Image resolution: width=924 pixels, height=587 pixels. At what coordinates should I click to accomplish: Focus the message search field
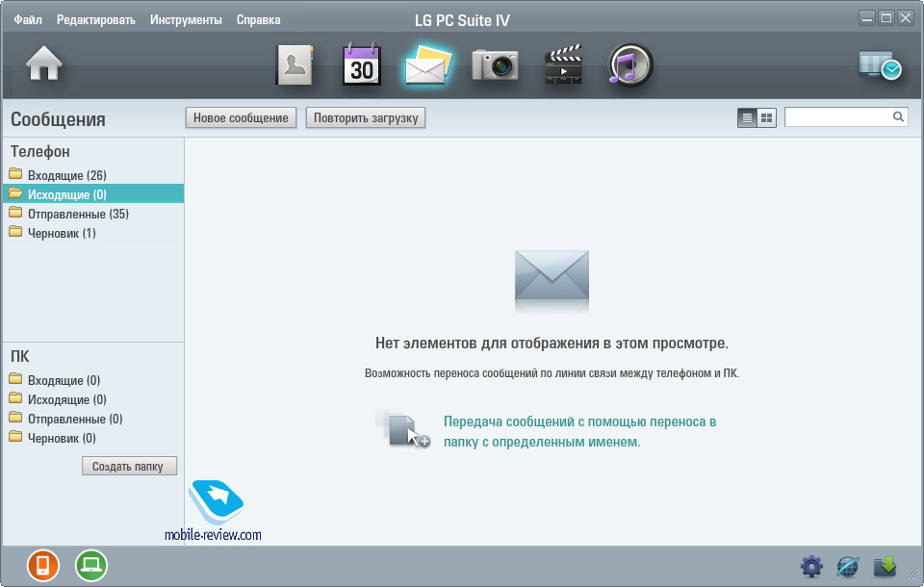tap(846, 116)
